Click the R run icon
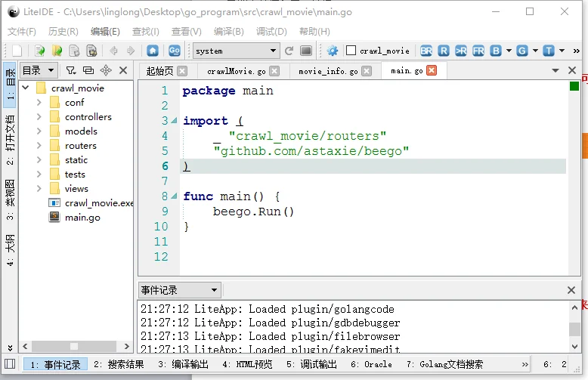The height and width of the screenshot is (380, 588). pyautogui.click(x=443, y=51)
